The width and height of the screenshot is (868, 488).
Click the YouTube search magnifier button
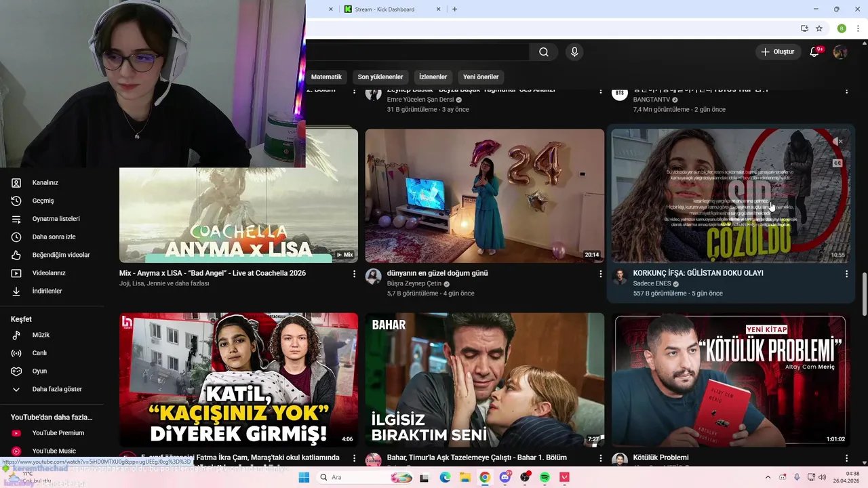click(x=544, y=52)
